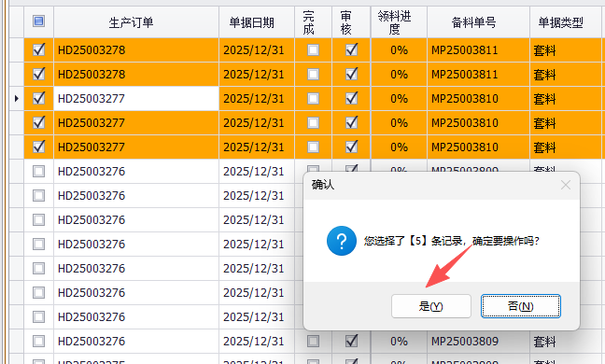Toggle 完成 checkbox beside the fully visible MP25003809

click(313, 341)
